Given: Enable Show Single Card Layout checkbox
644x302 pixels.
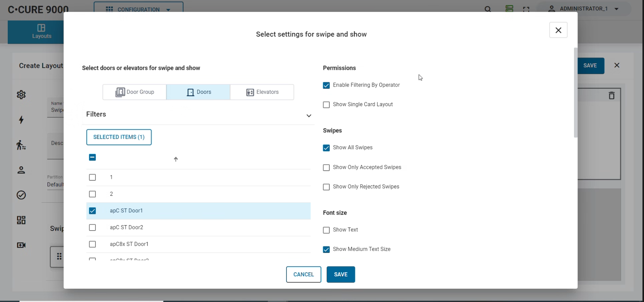Looking at the screenshot, I should tap(326, 105).
